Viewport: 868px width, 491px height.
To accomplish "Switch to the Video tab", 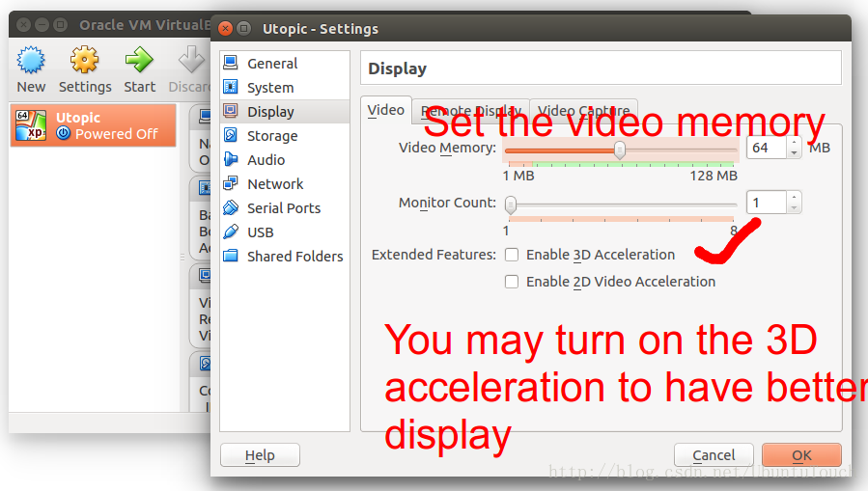I will [x=386, y=110].
